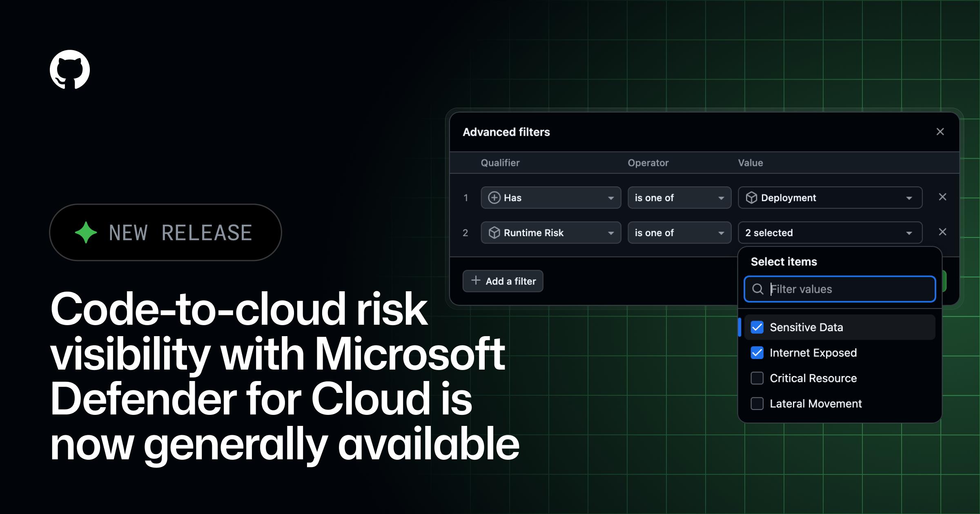This screenshot has width=980, height=514.
Task: Click the cube icon beside Deployment
Action: coord(751,198)
